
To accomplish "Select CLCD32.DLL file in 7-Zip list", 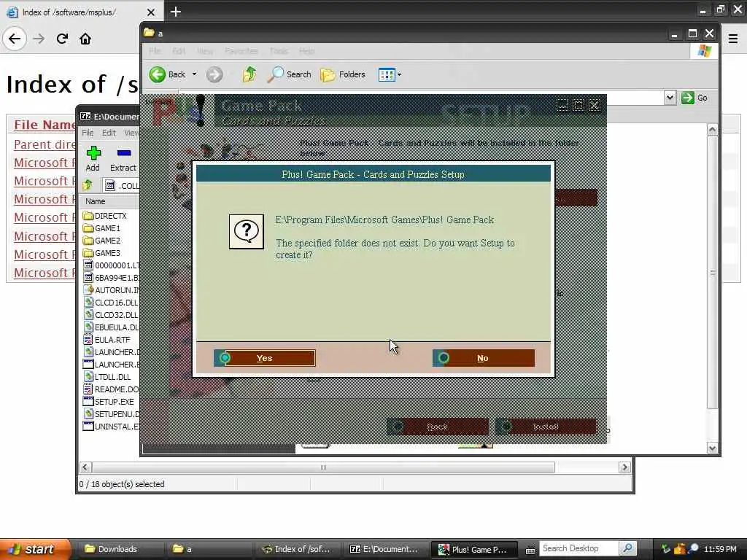I will tap(111, 315).
